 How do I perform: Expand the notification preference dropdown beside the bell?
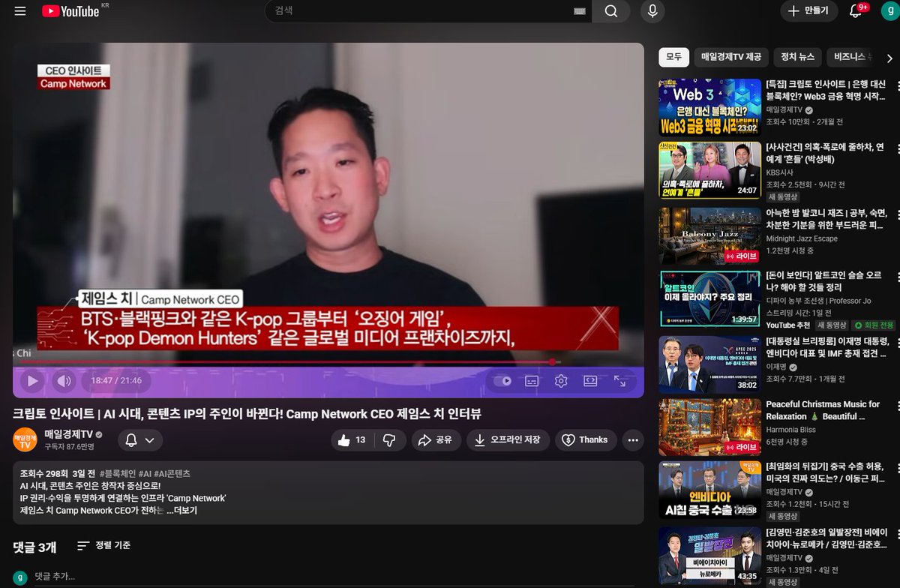point(150,440)
